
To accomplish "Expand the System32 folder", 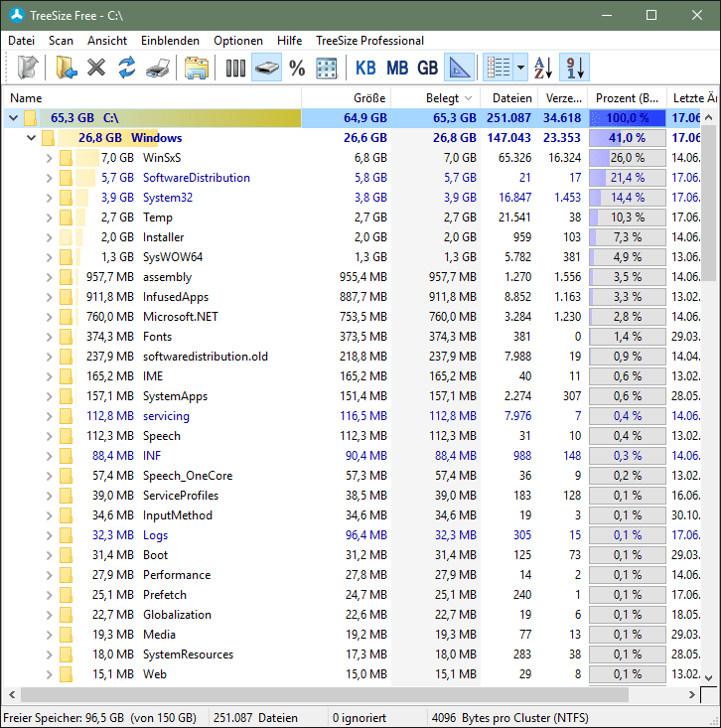I will [x=50, y=198].
